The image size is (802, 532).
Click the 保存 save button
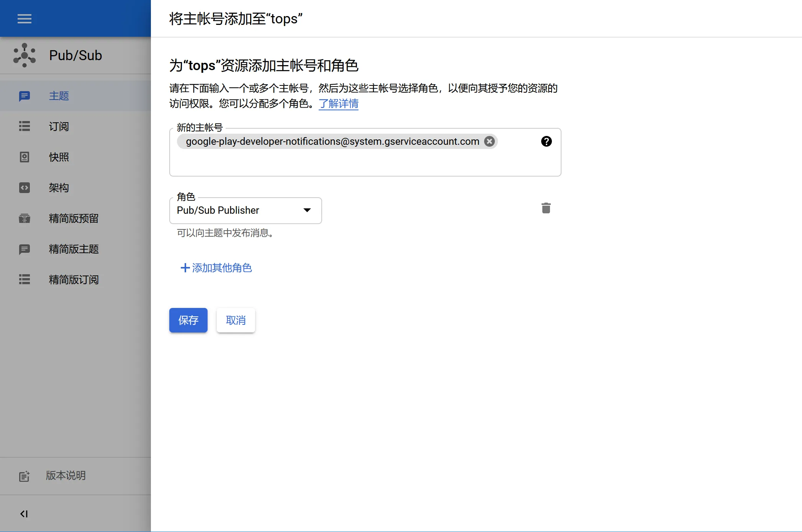click(188, 320)
